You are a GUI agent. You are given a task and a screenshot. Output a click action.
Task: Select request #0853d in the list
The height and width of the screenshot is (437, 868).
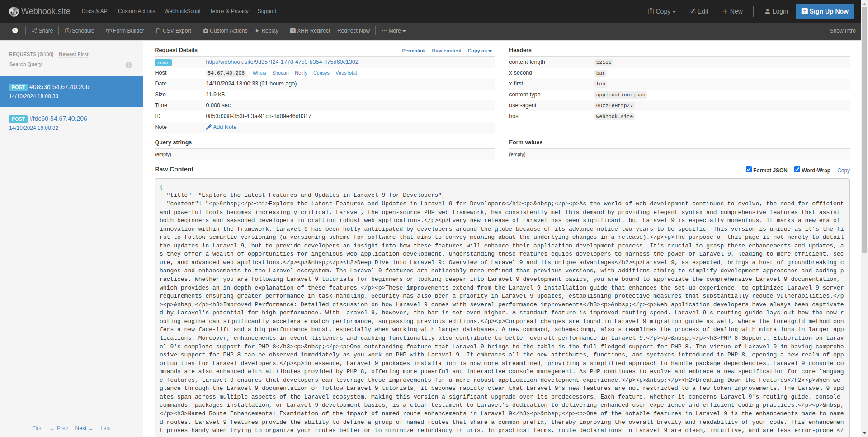click(71, 91)
